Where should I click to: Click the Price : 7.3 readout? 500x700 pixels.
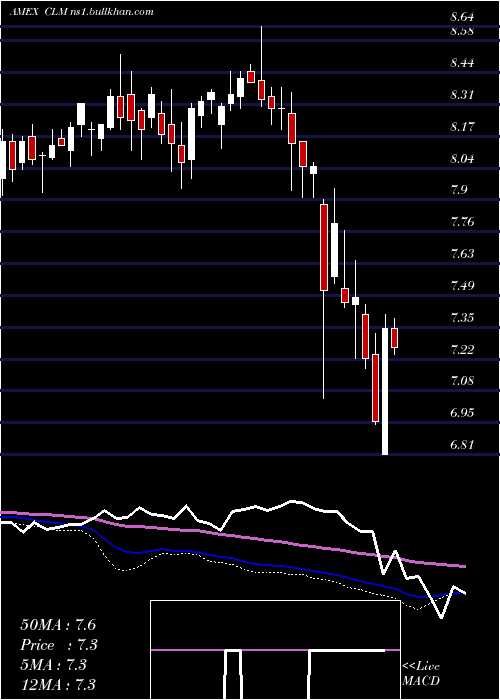pos(59,645)
